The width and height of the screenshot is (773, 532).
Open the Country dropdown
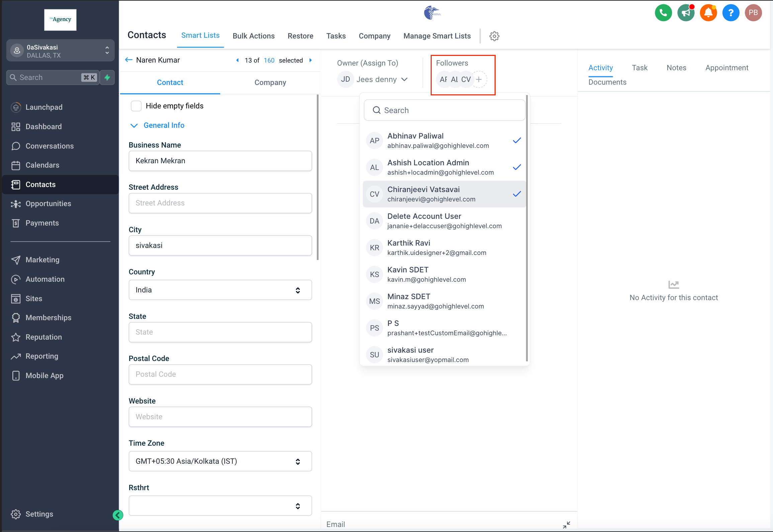(x=220, y=290)
